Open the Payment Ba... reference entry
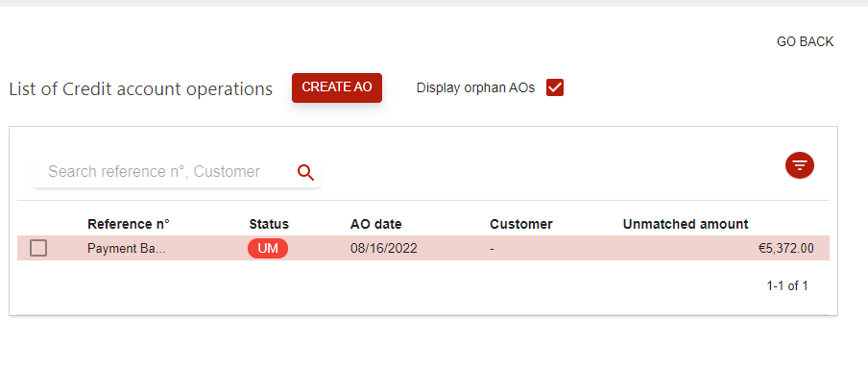 click(126, 248)
